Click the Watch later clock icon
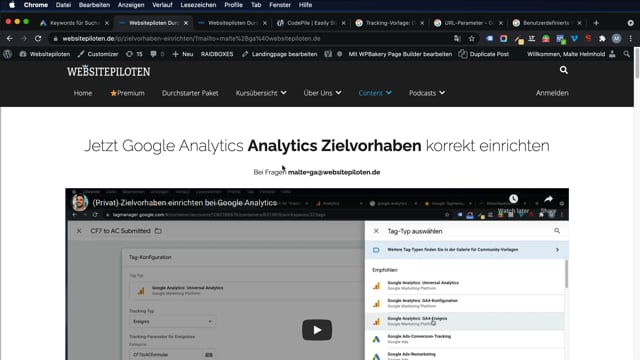Screen dimensions: 640x360 (x=513, y=199)
